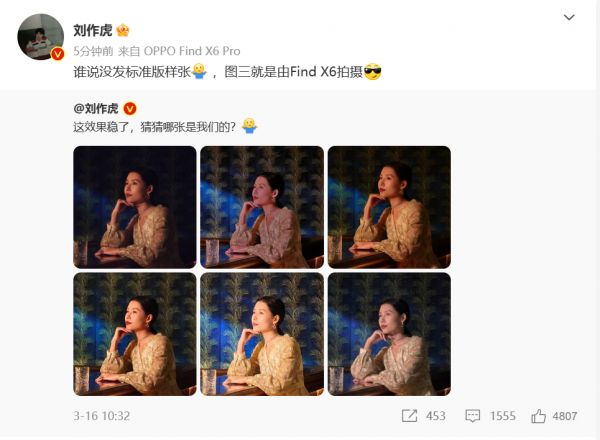Open the 刘作虎 username link
600x440 pixels.
[93, 31]
